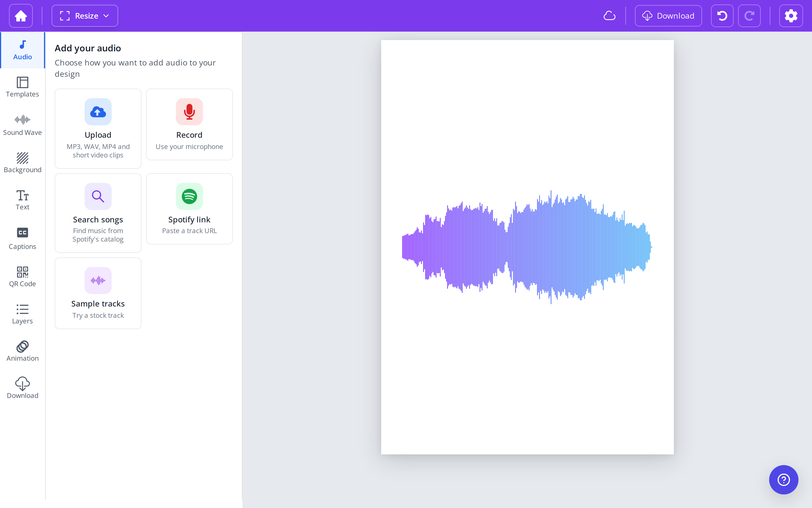812x508 pixels.
Task: Open settings gear
Action: click(x=791, y=16)
